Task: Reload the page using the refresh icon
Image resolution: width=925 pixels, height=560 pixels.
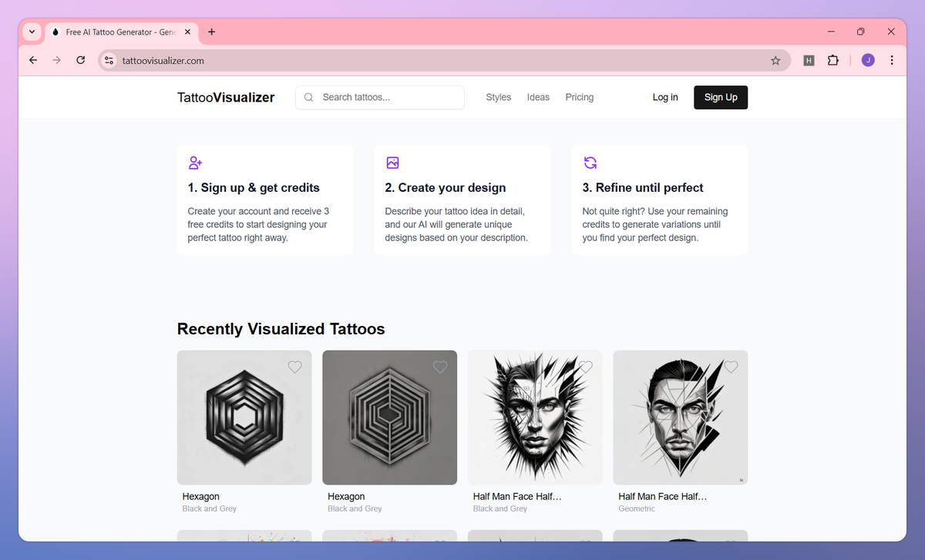Action: point(80,60)
